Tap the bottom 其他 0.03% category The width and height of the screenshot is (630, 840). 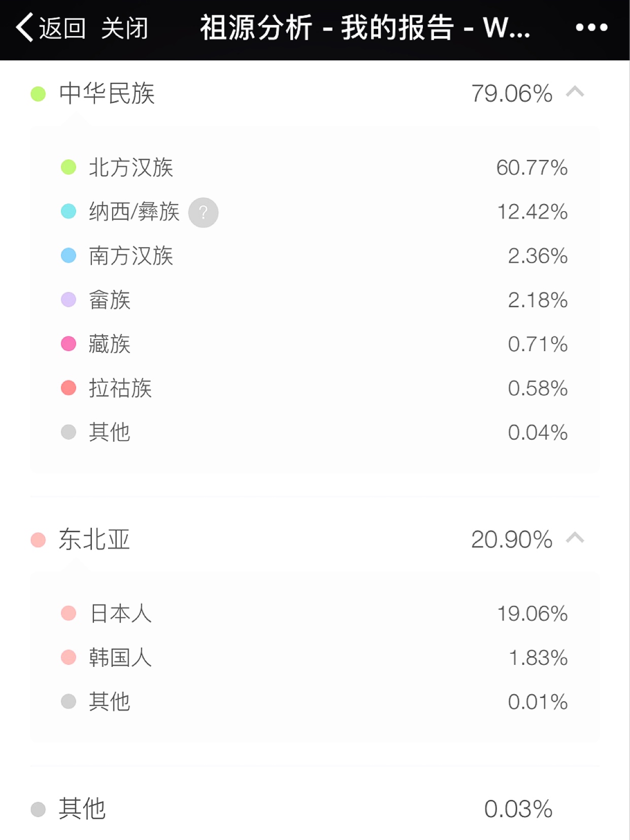click(315, 809)
